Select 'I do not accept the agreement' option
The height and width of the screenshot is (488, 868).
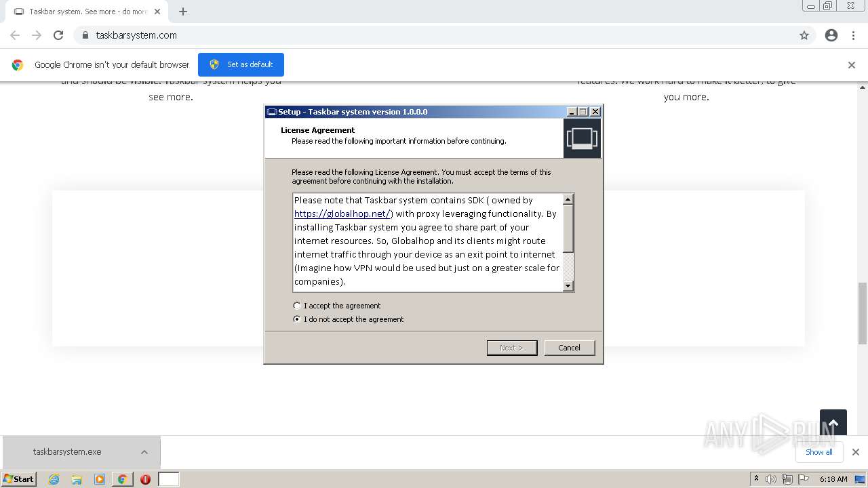coord(296,319)
